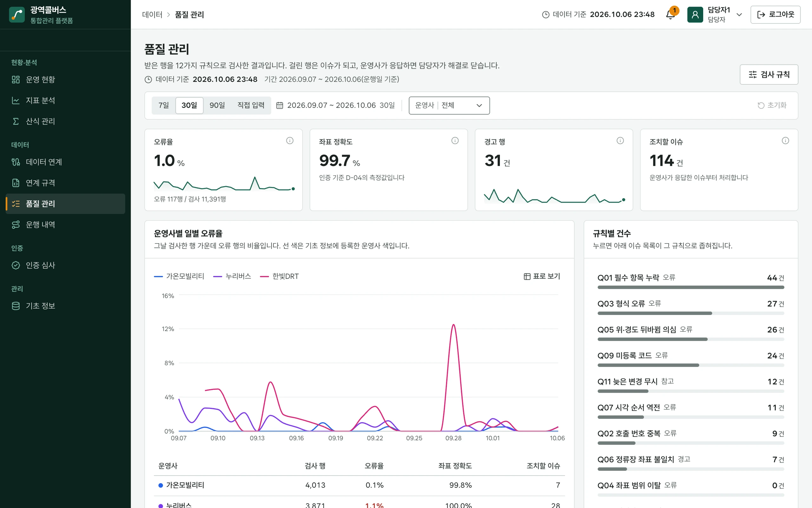Toggle 누리버스 legend series

pyautogui.click(x=232, y=276)
